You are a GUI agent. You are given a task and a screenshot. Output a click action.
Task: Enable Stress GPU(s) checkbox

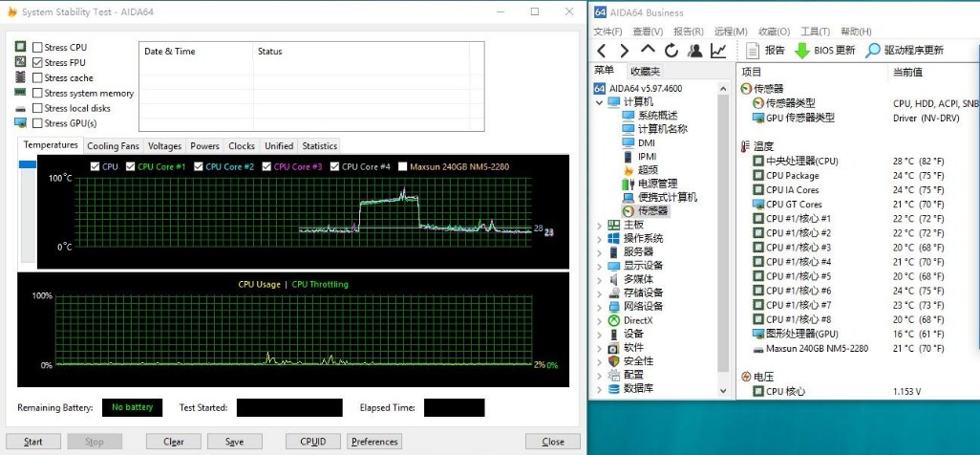37,123
